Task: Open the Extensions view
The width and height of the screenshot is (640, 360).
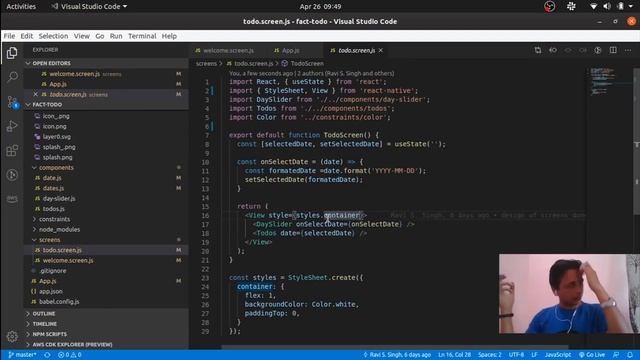Action: click(x=12, y=151)
